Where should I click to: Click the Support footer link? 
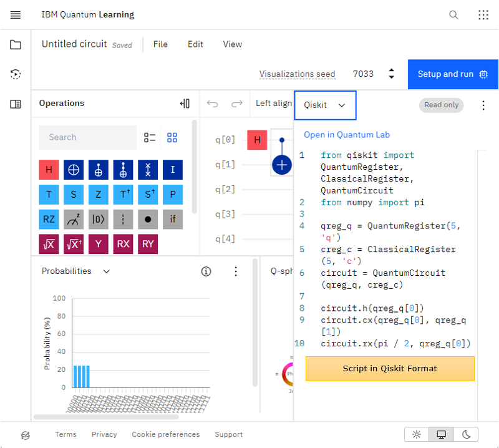coord(228,434)
